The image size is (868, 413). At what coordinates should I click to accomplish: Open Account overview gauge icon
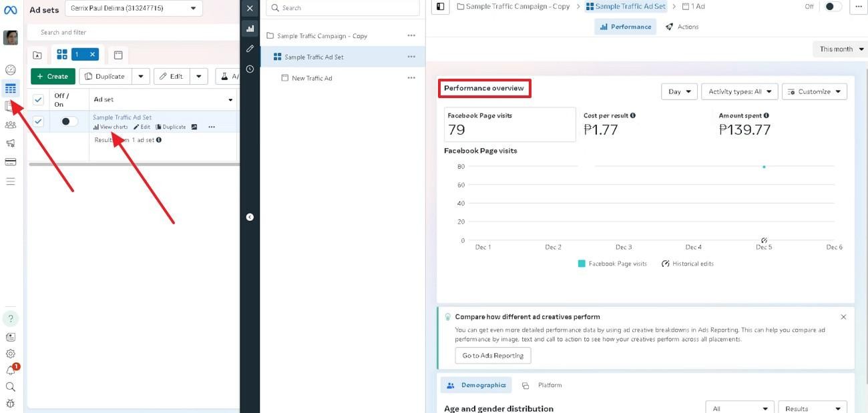coord(10,70)
